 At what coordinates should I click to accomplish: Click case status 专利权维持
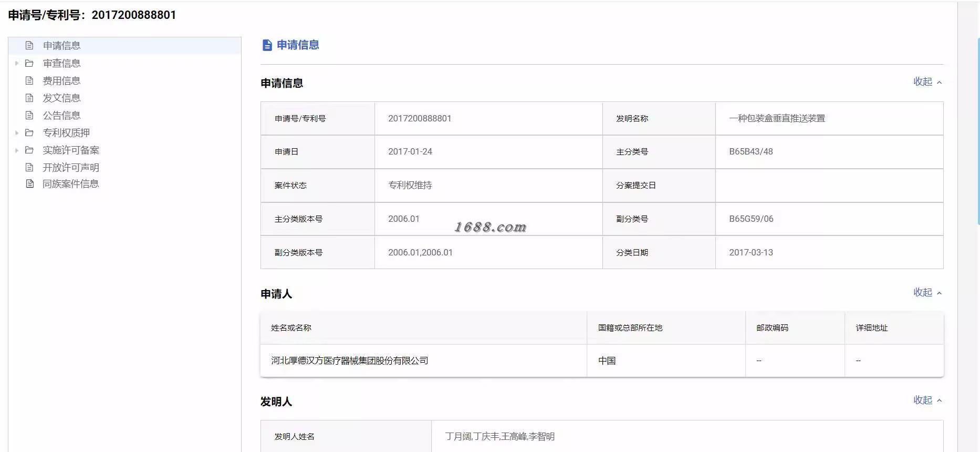pos(410,185)
